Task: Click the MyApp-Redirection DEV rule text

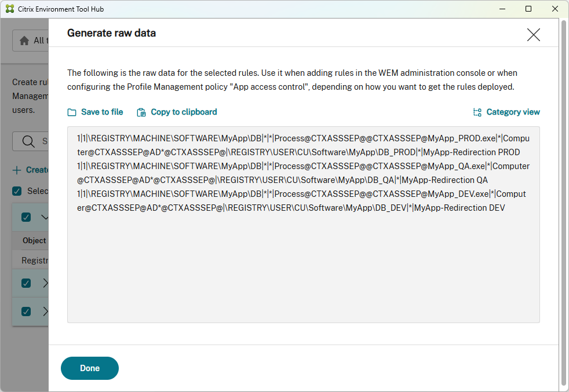Action: 459,208
